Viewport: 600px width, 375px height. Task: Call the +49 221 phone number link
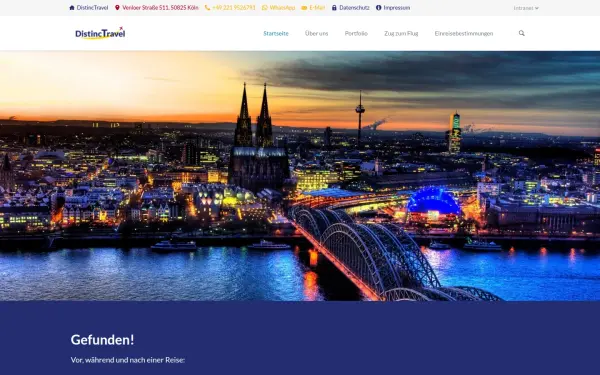234,8
